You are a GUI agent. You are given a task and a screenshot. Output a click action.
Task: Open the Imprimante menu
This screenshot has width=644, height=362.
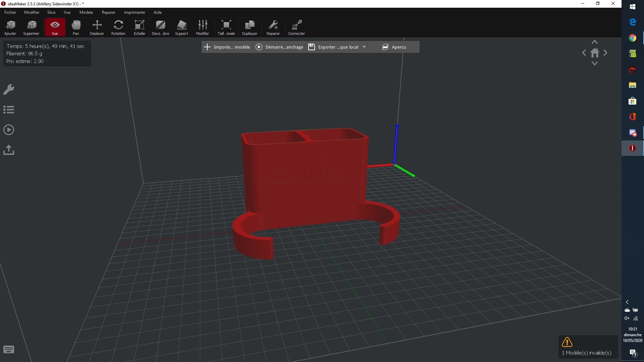point(134,12)
